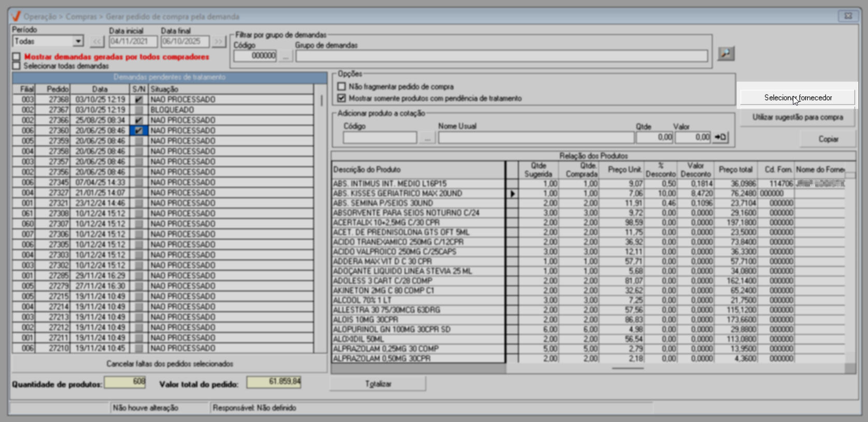The height and width of the screenshot is (422, 868).
Task: Click 'Selecionar fornecedor' button
Action: [x=798, y=97]
